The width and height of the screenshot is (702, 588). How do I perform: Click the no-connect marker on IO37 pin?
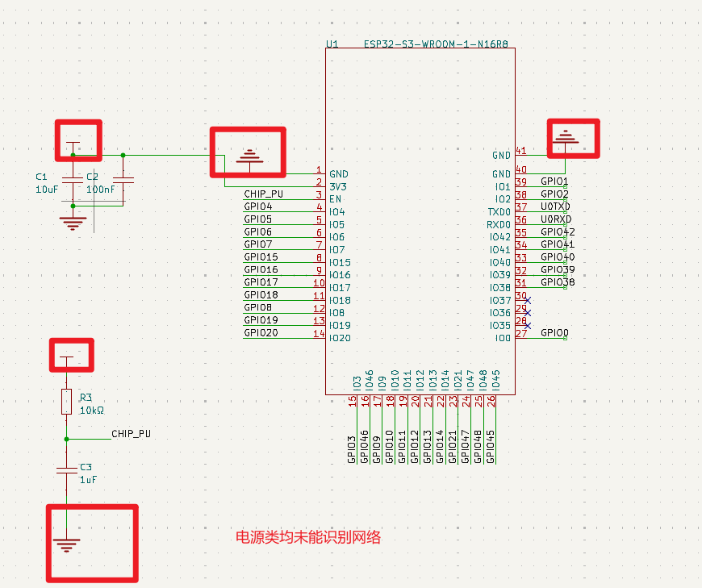click(x=528, y=300)
